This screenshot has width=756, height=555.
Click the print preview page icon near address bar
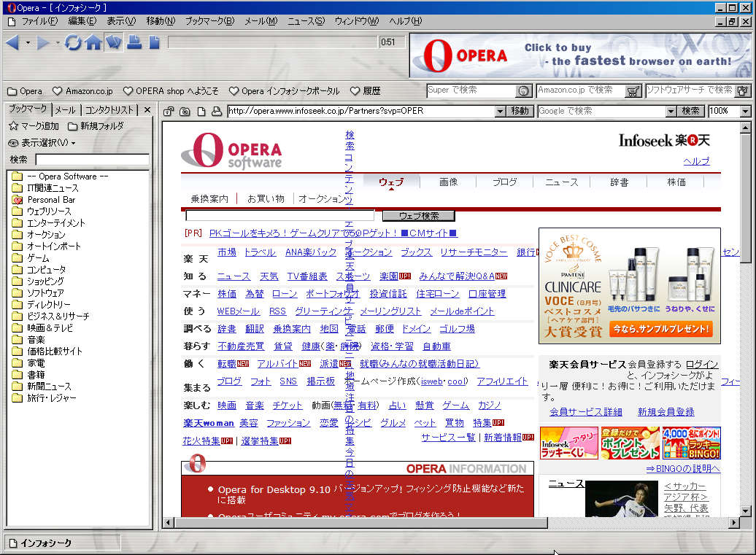click(x=201, y=112)
